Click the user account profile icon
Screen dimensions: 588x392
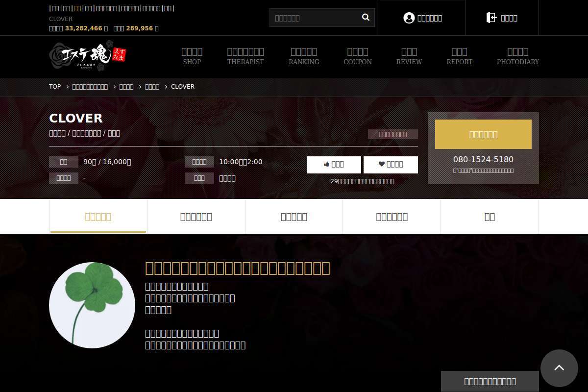409,18
